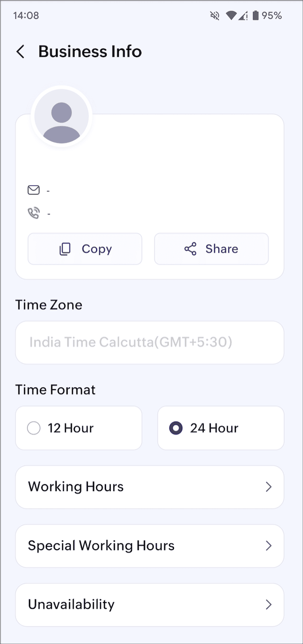This screenshot has height=644, width=303.
Task: Select the 24 Hour radio button
Action: coord(176,428)
